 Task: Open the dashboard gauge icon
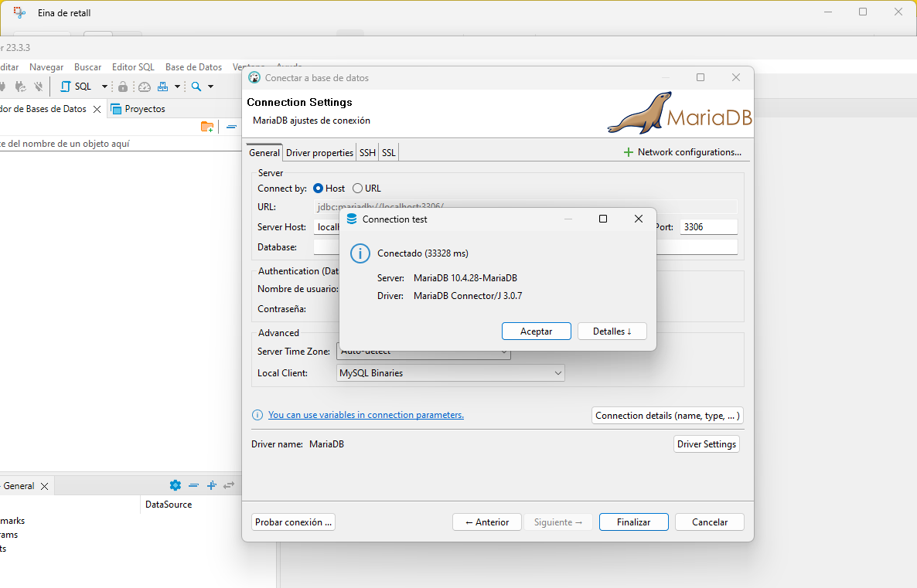point(144,87)
